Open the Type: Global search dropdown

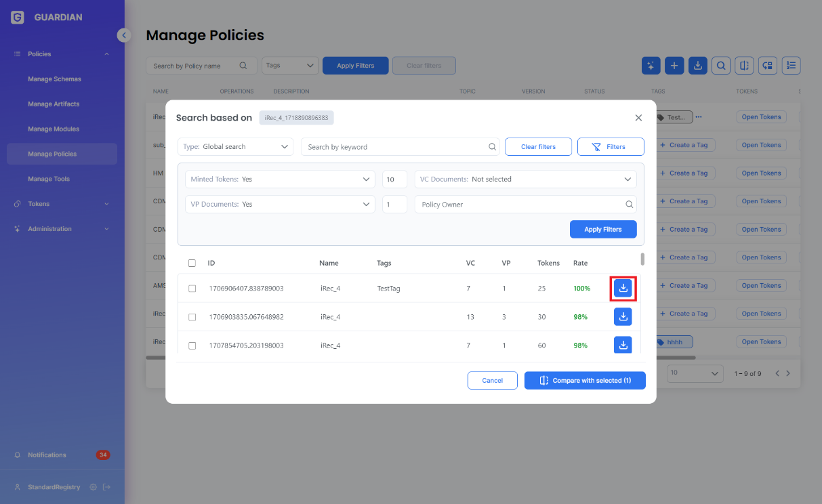[236, 147]
